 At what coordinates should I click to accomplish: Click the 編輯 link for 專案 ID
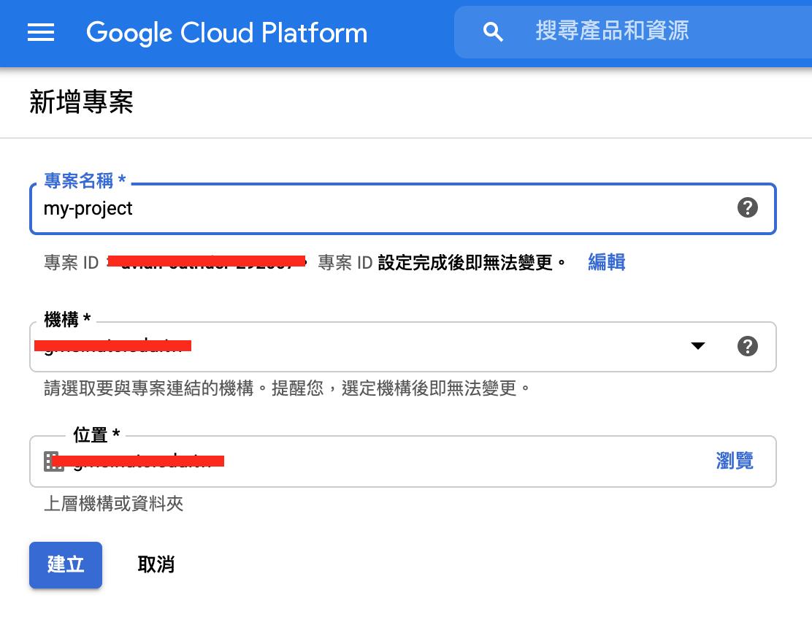tap(606, 262)
